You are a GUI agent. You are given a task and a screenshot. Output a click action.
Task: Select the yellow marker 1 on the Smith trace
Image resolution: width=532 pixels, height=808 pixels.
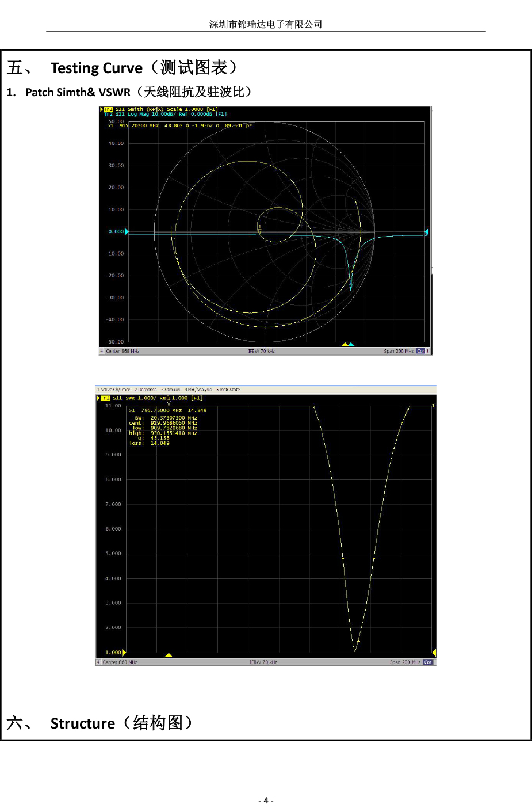[x=259, y=230]
